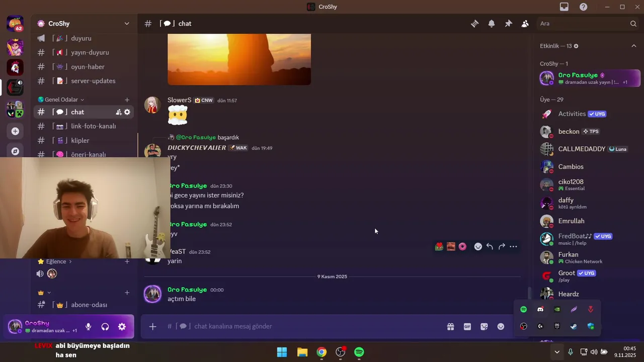Open the sunset image attachment
The width and height of the screenshot is (644, 362).
[239, 59]
